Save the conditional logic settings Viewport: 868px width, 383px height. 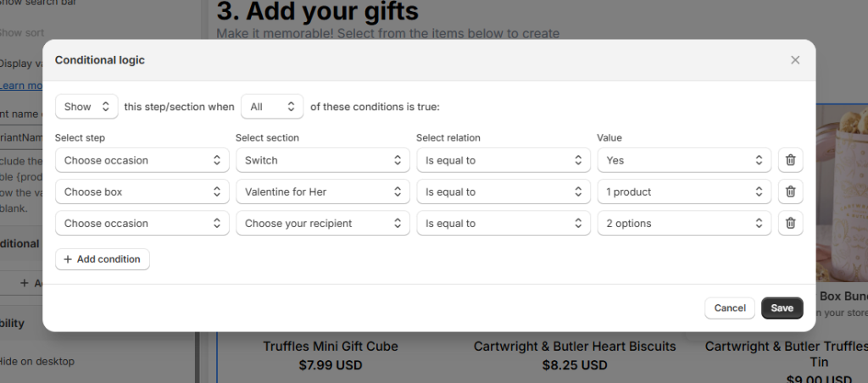(782, 308)
